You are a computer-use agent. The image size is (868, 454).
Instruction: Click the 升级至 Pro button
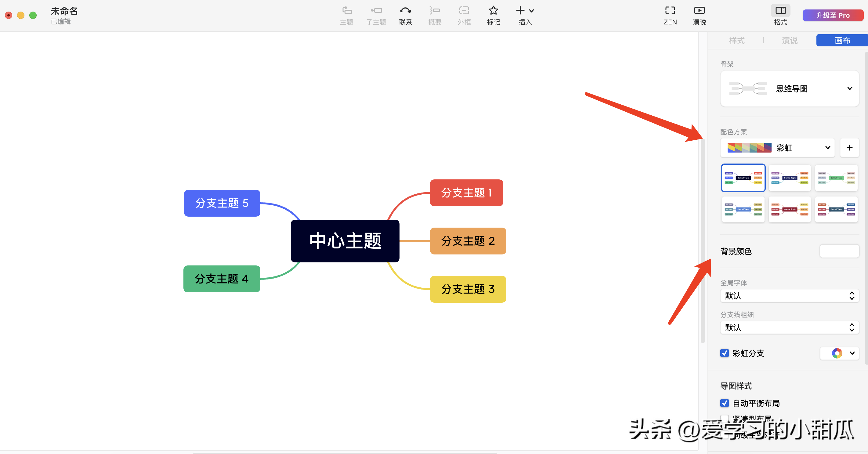pos(833,15)
